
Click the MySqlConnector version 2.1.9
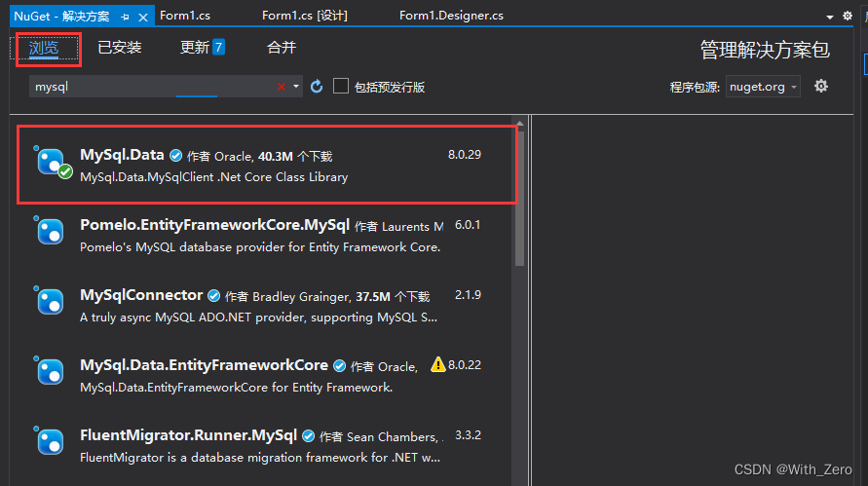[468, 295]
